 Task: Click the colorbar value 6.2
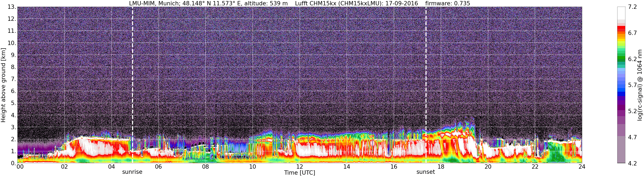pyautogui.click(x=632, y=59)
